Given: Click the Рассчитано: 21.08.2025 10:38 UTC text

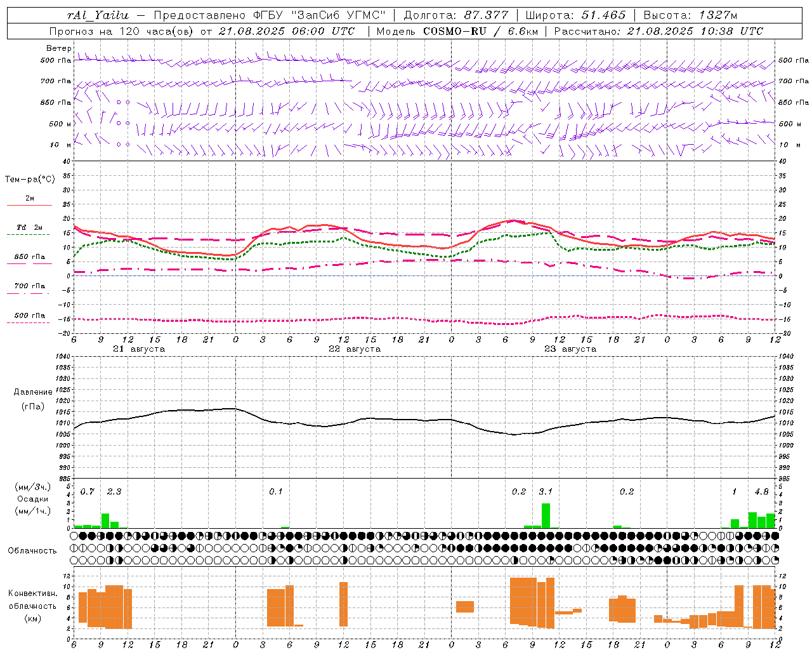Looking at the screenshot, I should point(658,31).
